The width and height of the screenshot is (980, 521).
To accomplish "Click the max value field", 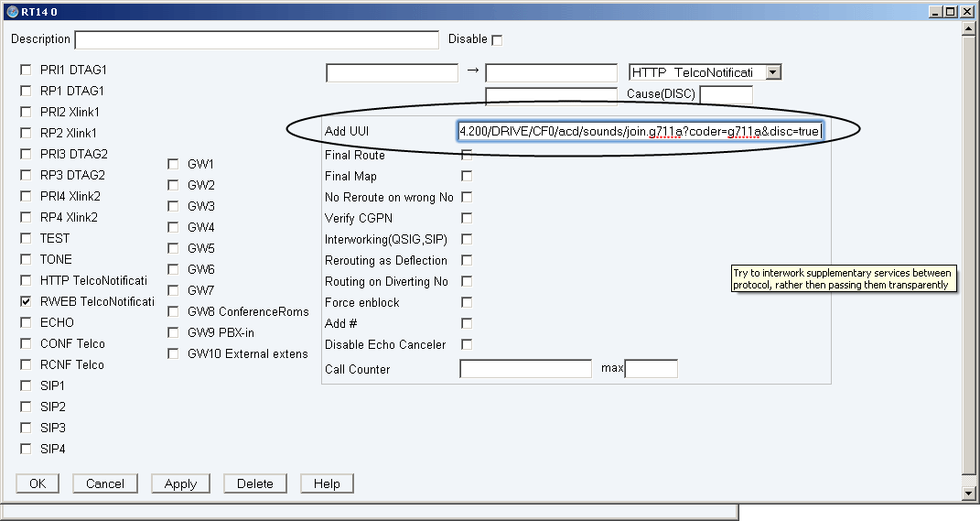I will (x=652, y=368).
